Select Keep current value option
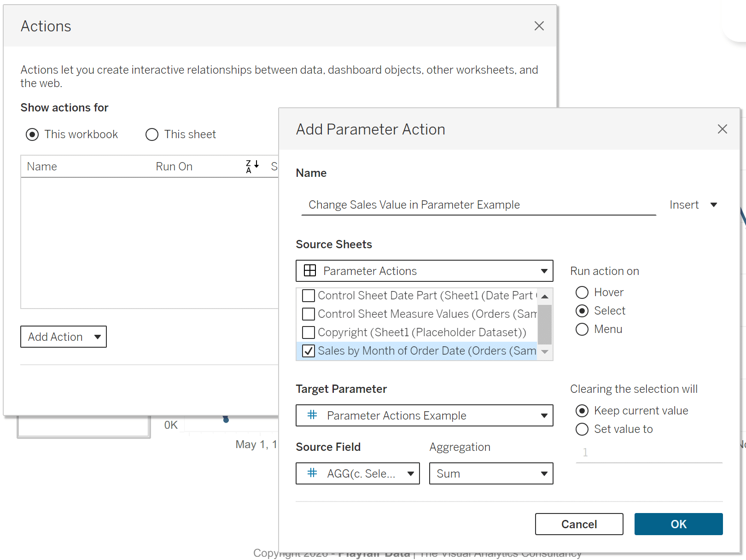The image size is (746, 560). (x=582, y=411)
